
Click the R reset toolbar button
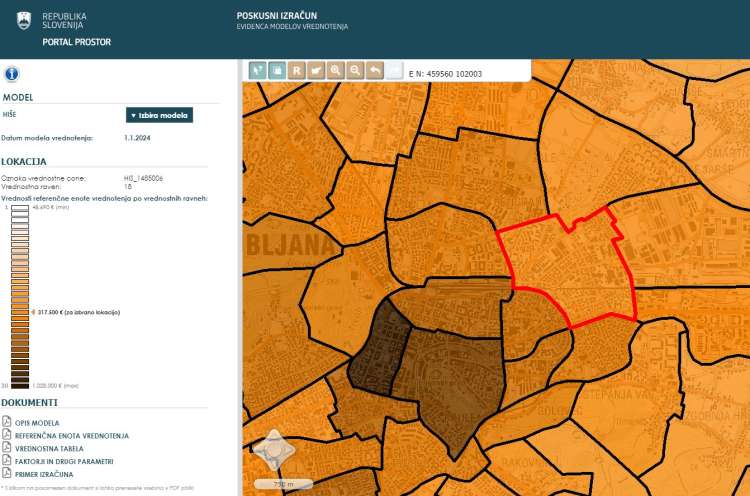297,71
